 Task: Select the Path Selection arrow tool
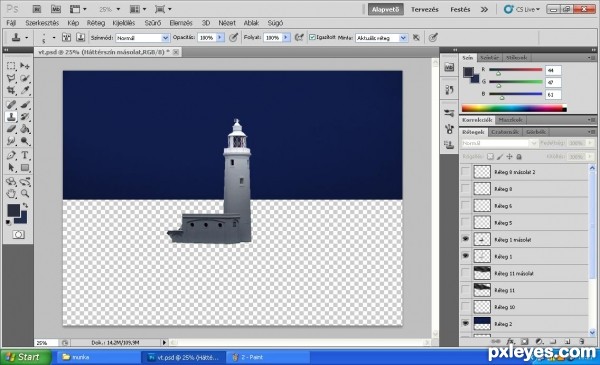[11, 168]
